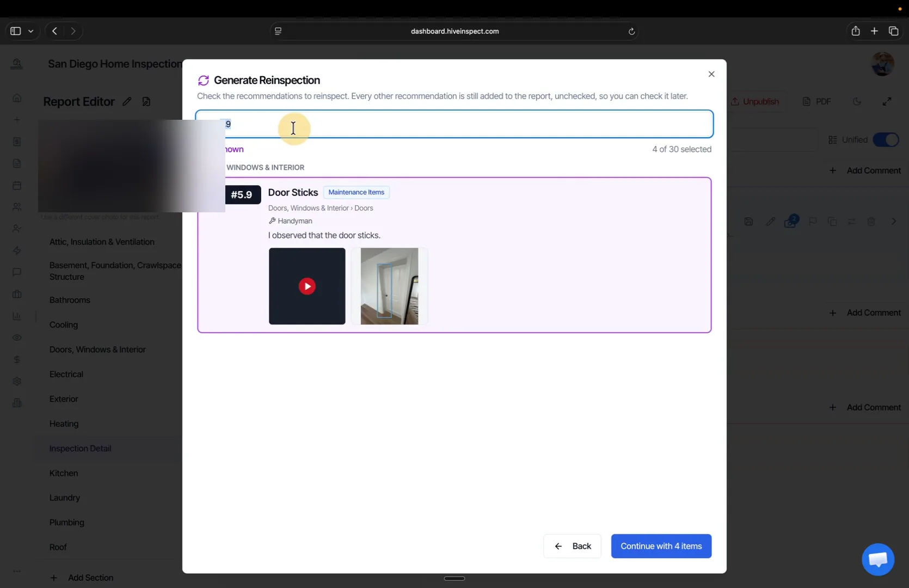Click the flag icon in comment toolbar

pyautogui.click(x=812, y=222)
